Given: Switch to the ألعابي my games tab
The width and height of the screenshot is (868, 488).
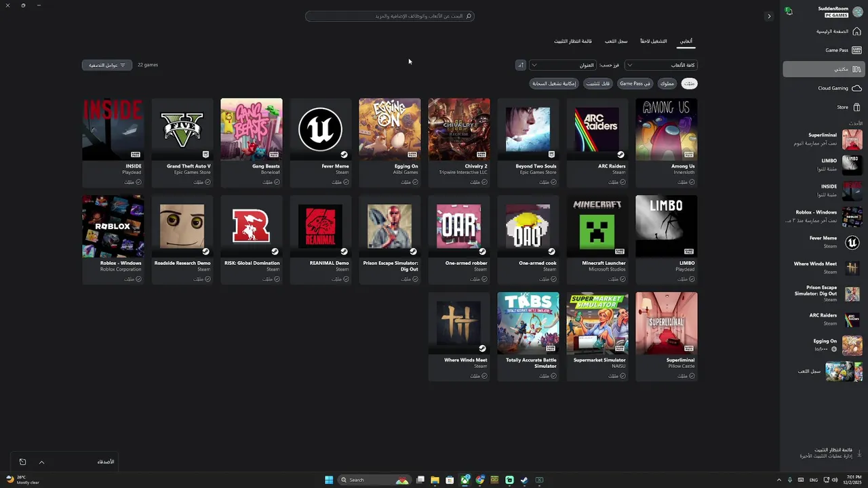Looking at the screenshot, I should (686, 41).
